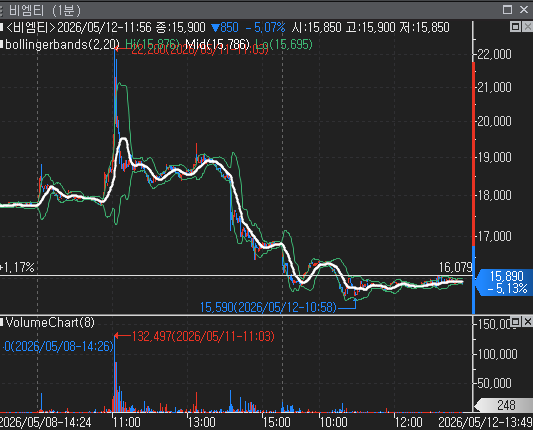Click the 10:00 time axis label
Viewport: 533px width, 430px height.
[x=333, y=423]
